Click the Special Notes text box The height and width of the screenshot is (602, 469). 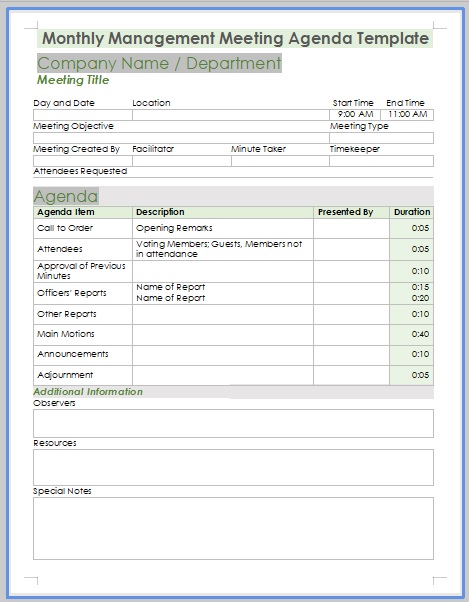pos(233,528)
